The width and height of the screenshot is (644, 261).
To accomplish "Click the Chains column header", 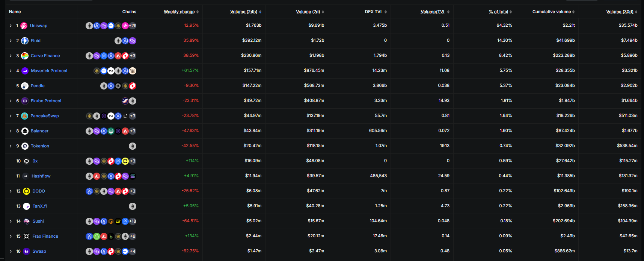I will click(x=129, y=12).
